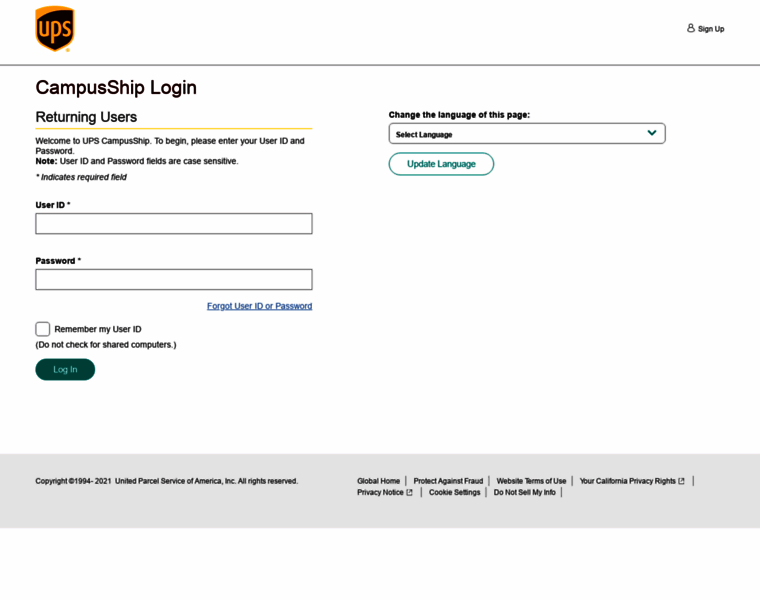
Task: Open the Global Home footer link
Action: click(379, 481)
